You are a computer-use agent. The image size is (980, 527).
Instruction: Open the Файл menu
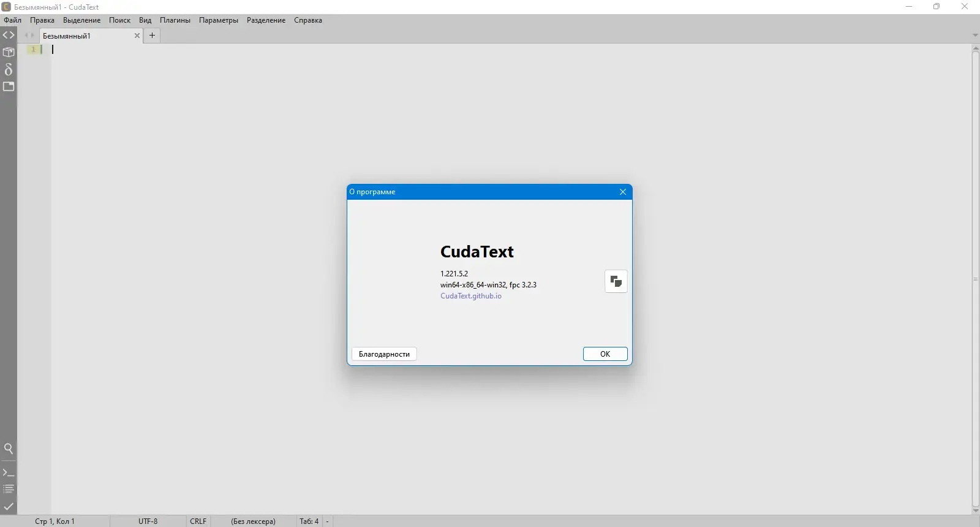click(x=13, y=20)
